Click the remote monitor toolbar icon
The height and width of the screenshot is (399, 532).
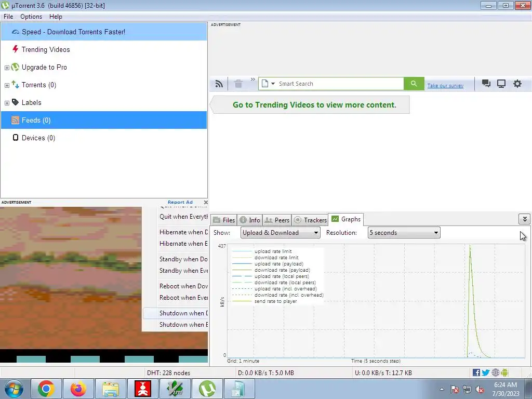point(501,84)
